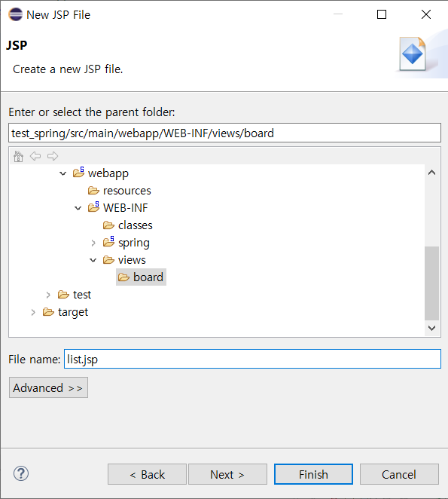Collapse the WEB-INF folder node
Viewport: 448px width, 499px height.
(x=78, y=208)
